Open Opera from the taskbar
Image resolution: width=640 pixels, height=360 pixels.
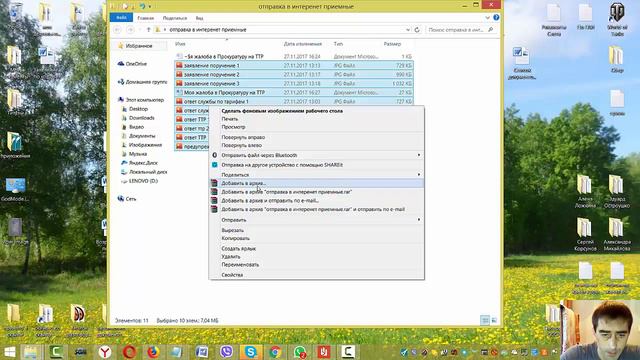click(x=129, y=351)
